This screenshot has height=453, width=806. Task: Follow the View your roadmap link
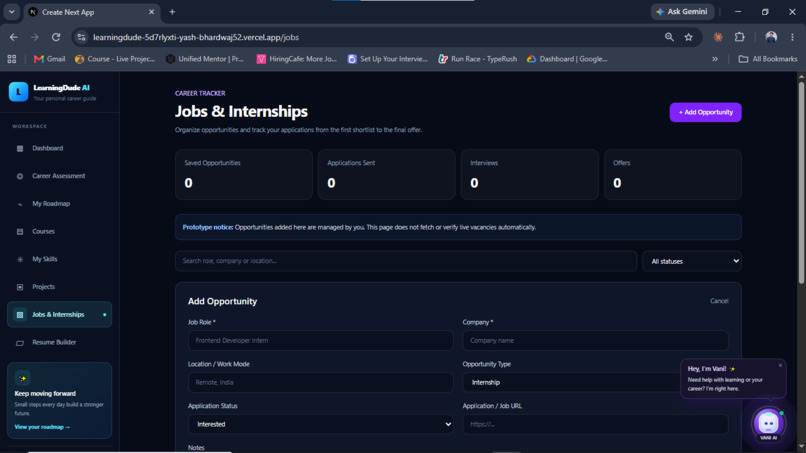(x=42, y=427)
